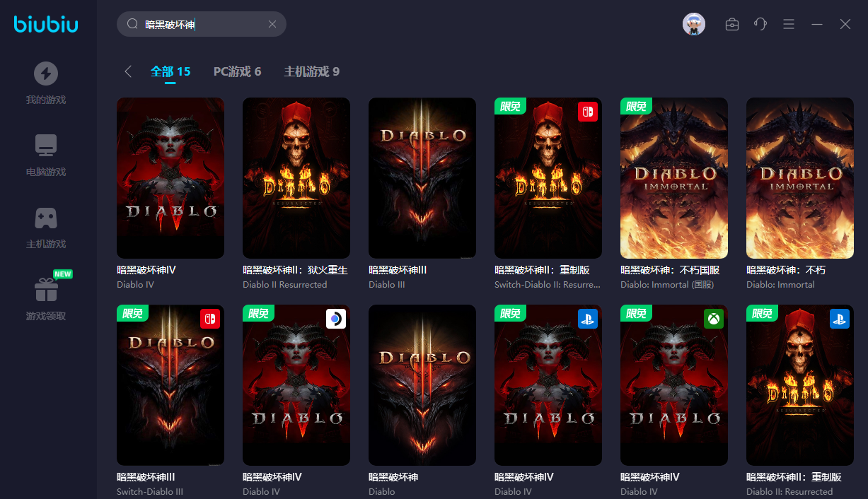Open 暗黑破坏神：不朽 cover without 限免 tag
868x499 pixels.
click(x=800, y=178)
